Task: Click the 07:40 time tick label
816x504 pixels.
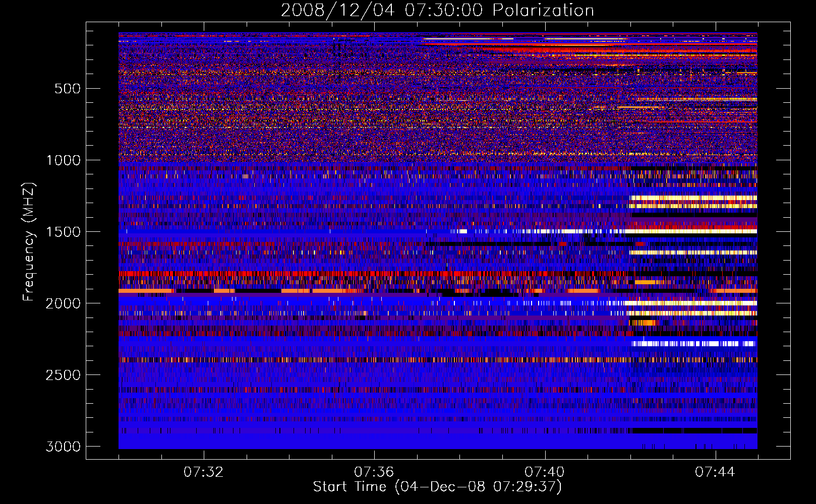Action: [544, 472]
